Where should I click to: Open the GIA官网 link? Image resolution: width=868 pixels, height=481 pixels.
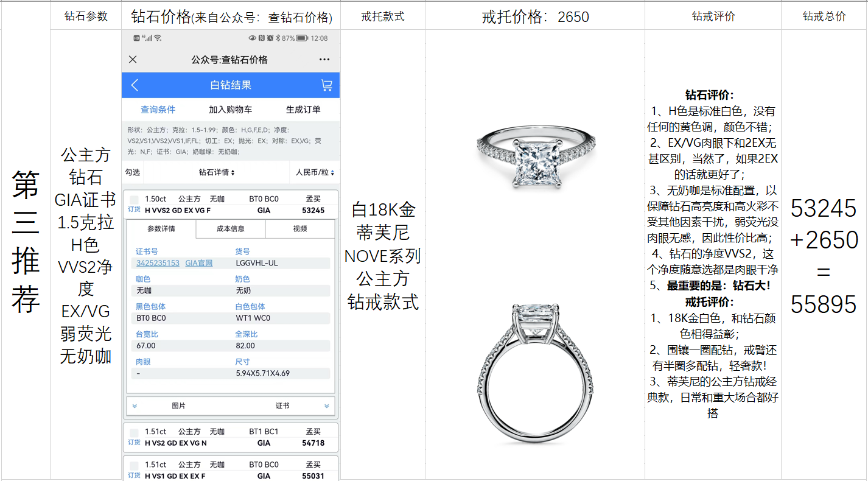click(199, 263)
